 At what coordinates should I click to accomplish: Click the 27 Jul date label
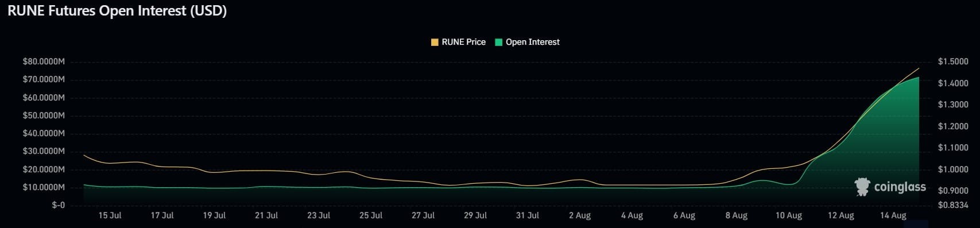click(x=423, y=215)
